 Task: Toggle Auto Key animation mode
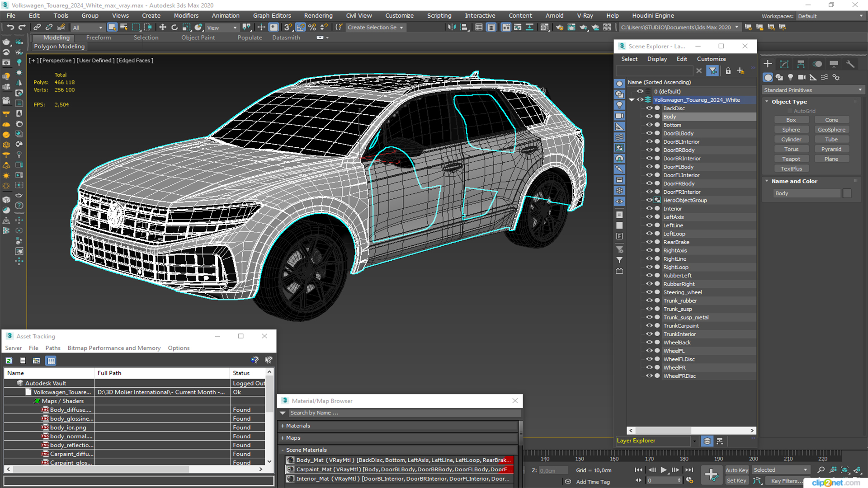[x=737, y=470]
